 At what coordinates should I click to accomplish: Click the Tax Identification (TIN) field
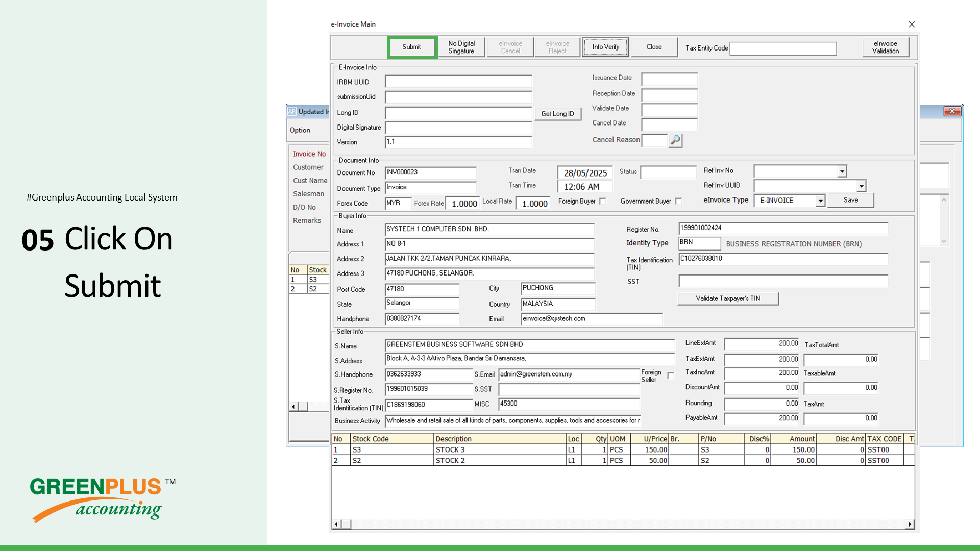[x=783, y=259]
